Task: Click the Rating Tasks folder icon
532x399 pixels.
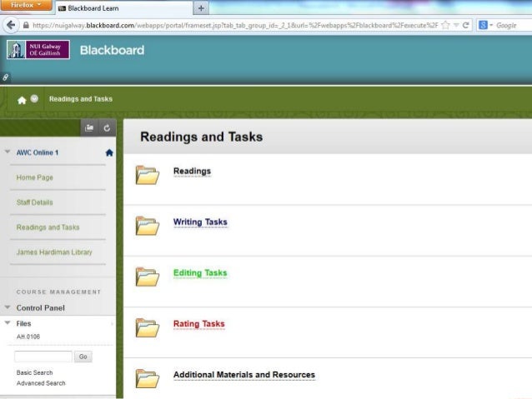Action: pos(148,327)
